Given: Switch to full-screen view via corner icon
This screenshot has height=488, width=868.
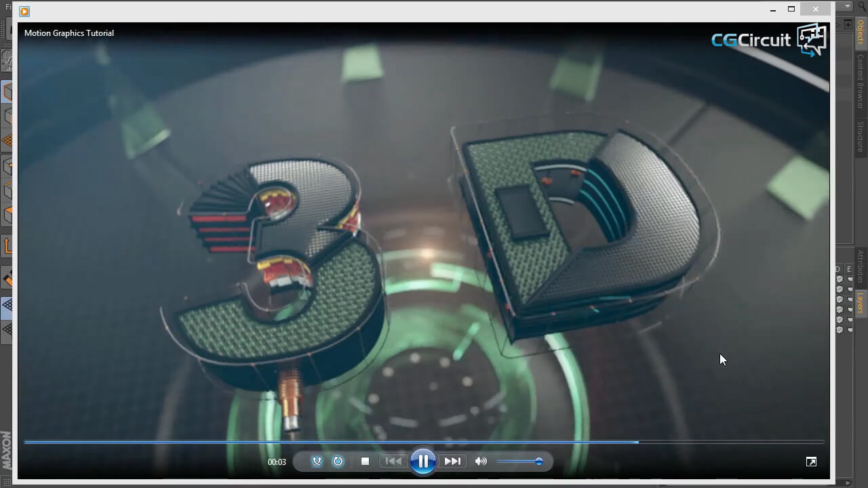Looking at the screenshot, I should [811, 462].
